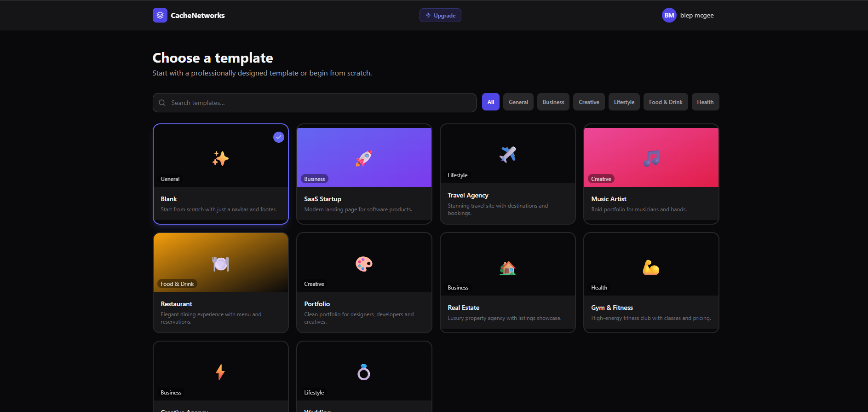The image size is (868, 412).
Task: Click the Upgrade button
Action: [x=440, y=15]
